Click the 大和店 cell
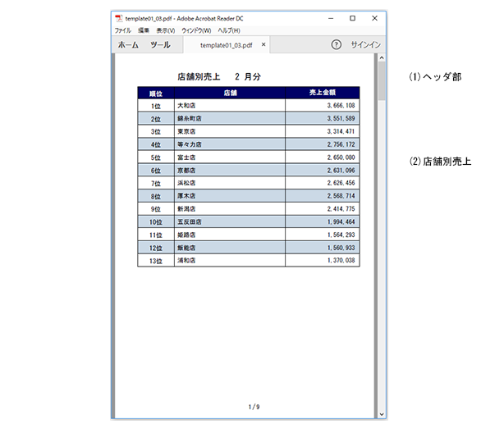504x433 pixels. pos(230,106)
